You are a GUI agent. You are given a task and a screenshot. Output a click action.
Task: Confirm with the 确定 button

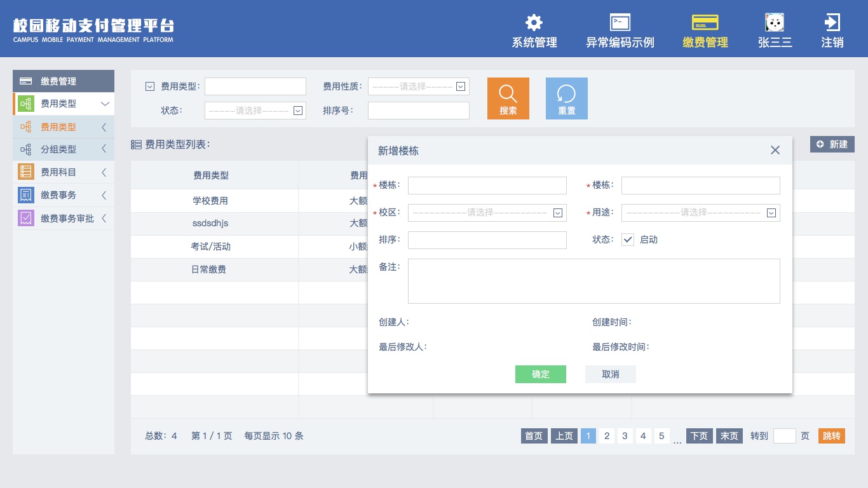click(x=540, y=374)
